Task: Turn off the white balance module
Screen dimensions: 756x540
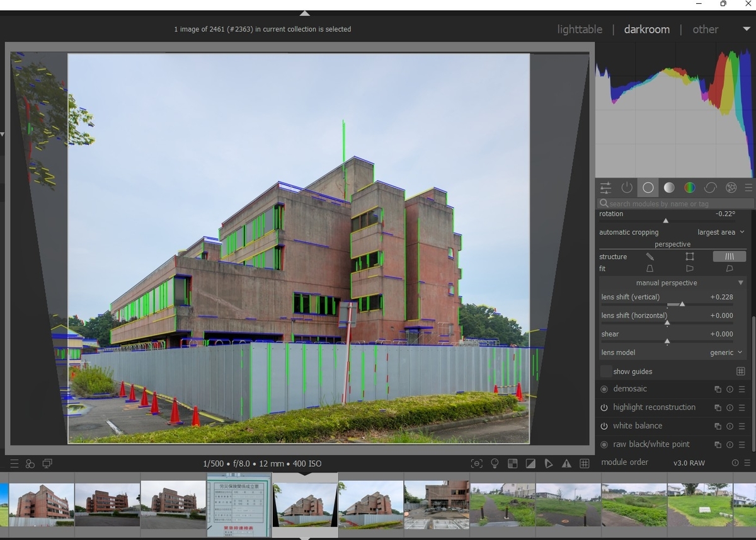Action: 604,426
